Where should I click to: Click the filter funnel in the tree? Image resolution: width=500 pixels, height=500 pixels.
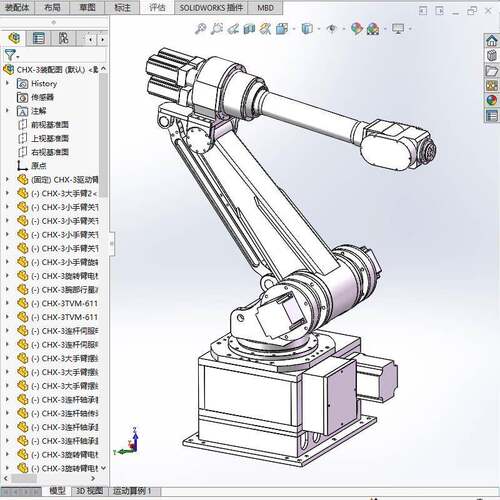[10, 54]
